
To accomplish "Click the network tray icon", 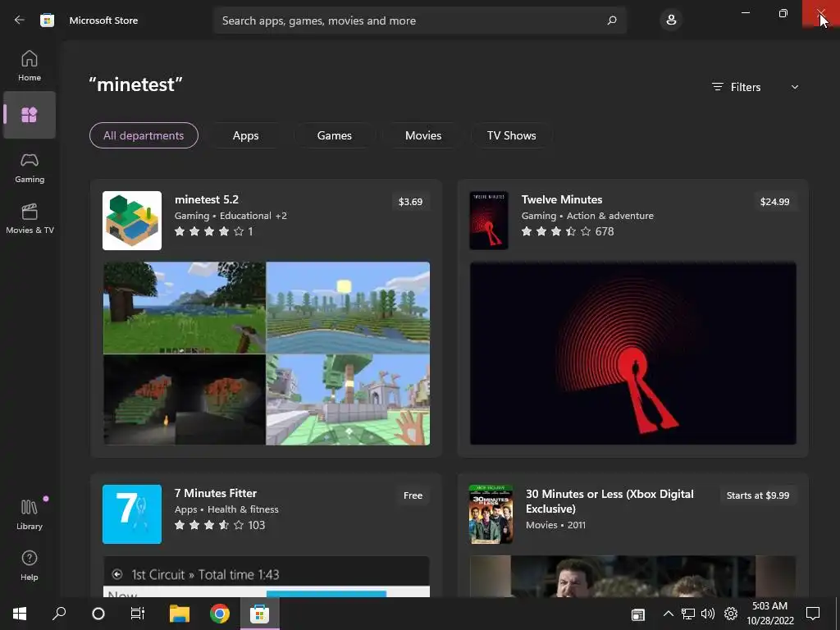I will coord(688,614).
